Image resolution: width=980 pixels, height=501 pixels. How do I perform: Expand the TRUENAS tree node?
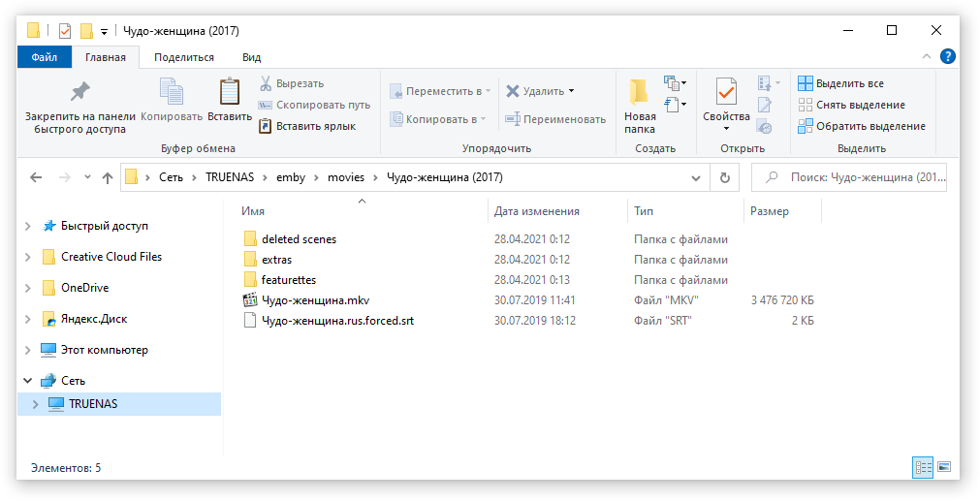click(x=36, y=404)
